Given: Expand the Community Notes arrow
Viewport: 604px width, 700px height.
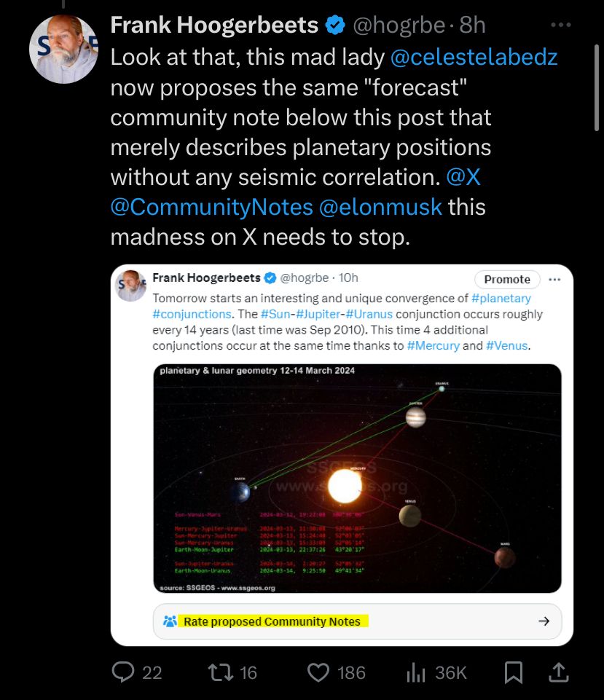Looking at the screenshot, I should [544, 621].
